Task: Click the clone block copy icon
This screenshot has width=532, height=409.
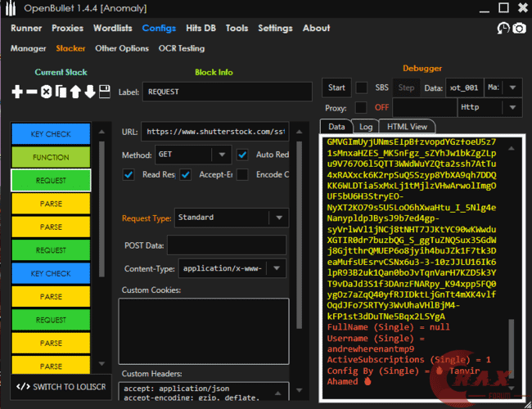Action: (x=61, y=92)
